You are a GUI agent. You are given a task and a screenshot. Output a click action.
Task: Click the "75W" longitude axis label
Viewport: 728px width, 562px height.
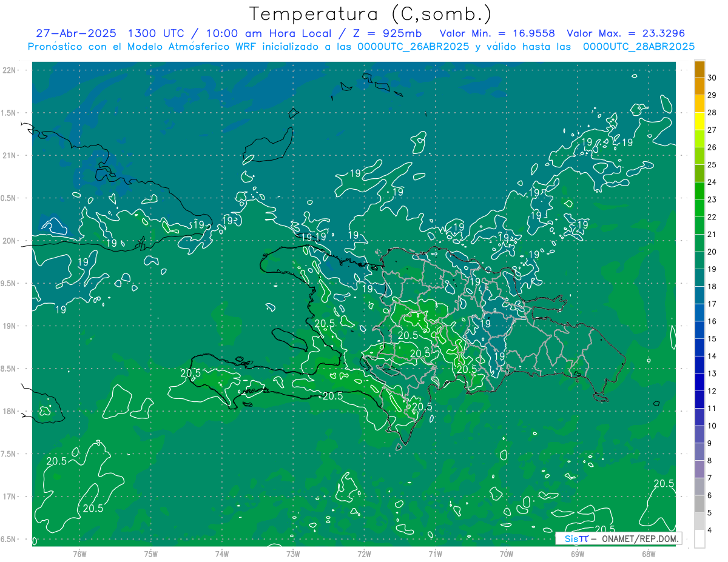(151, 554)
